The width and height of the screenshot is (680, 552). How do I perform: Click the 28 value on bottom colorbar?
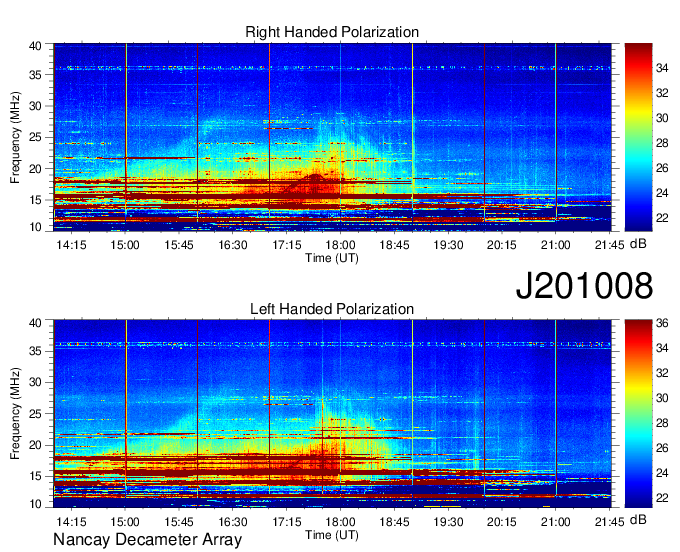point(662,423)
